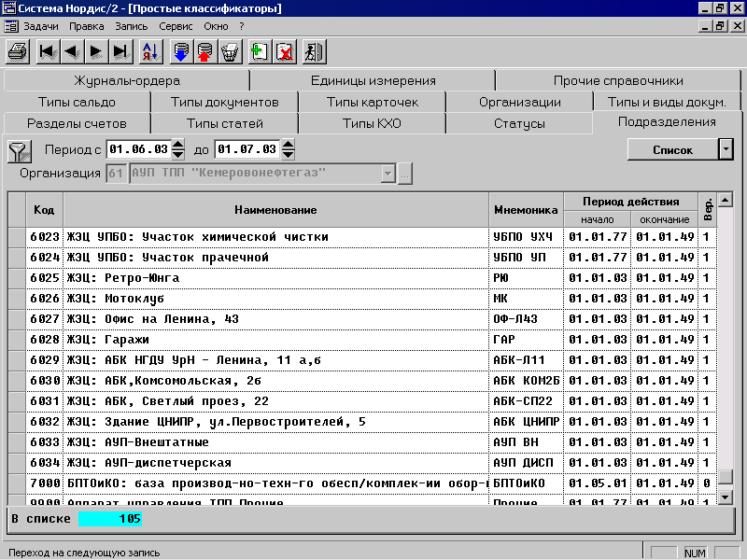Image resolution: width=747 pixels, height=560 pixels.
Task: Go to the previous record
Action: coord(72,51)
